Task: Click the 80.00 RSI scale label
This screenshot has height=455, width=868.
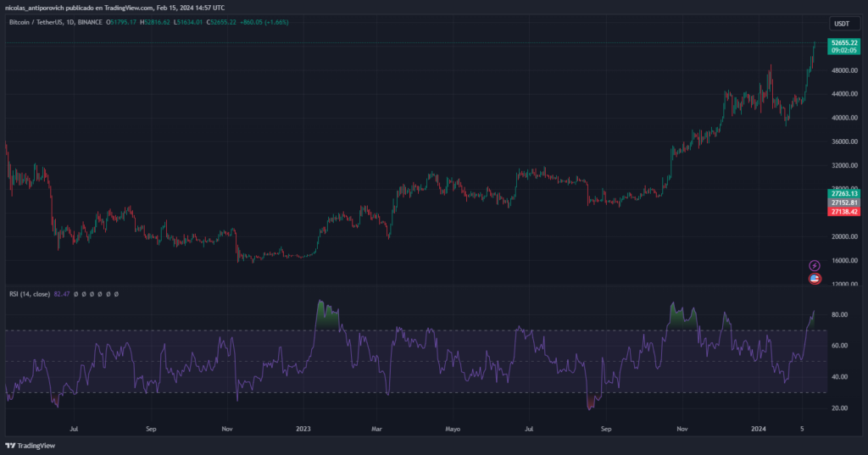Action: tap(839, 315)
